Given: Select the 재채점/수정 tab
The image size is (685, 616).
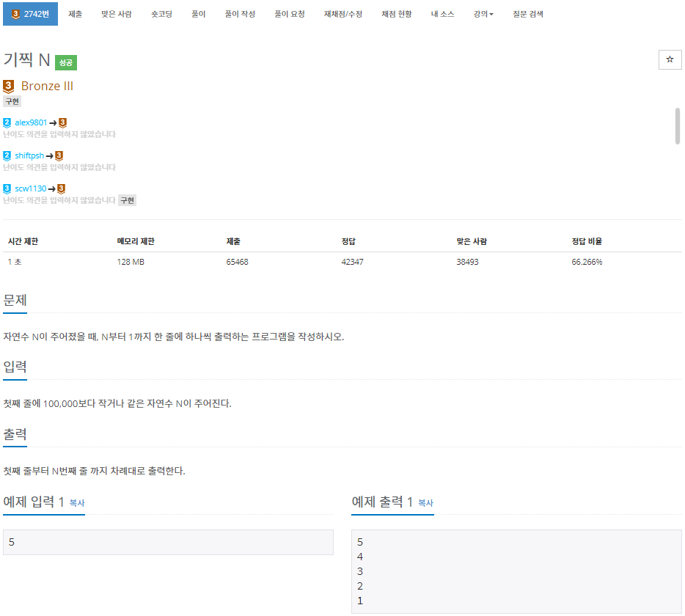Looking at the screenshot, I should pyautogui.click(x=343, y=14).
